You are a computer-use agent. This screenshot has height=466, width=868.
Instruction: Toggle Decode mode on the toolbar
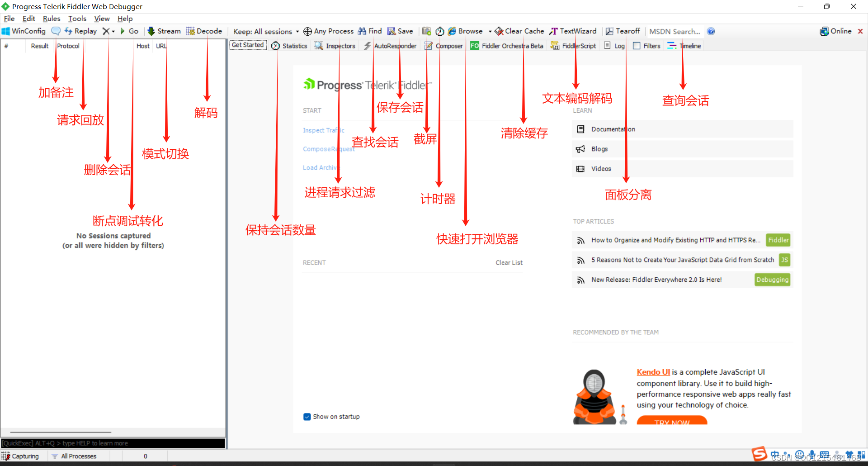click(x=204, y=31)
